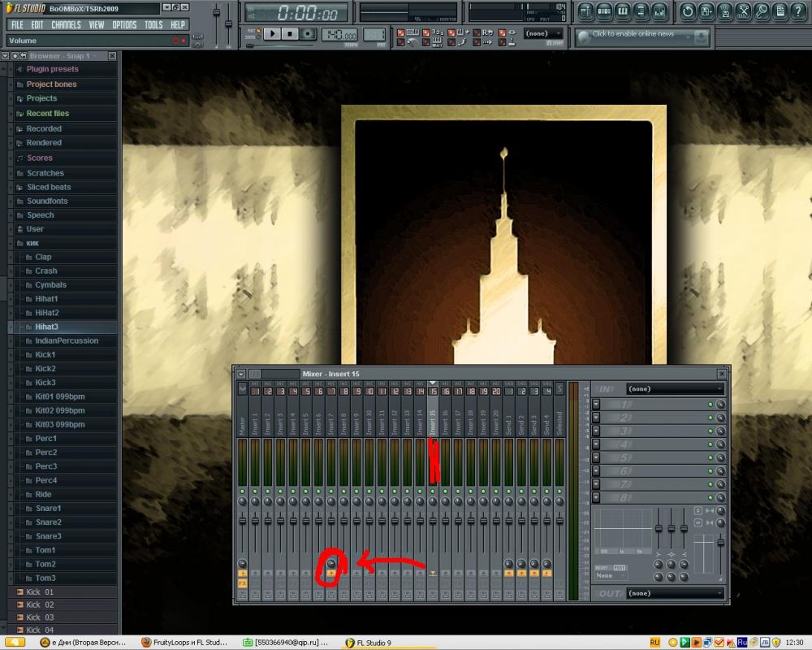Open the snap (none) selector dropdown
The image size is (812, 650).
click(543, 33)
